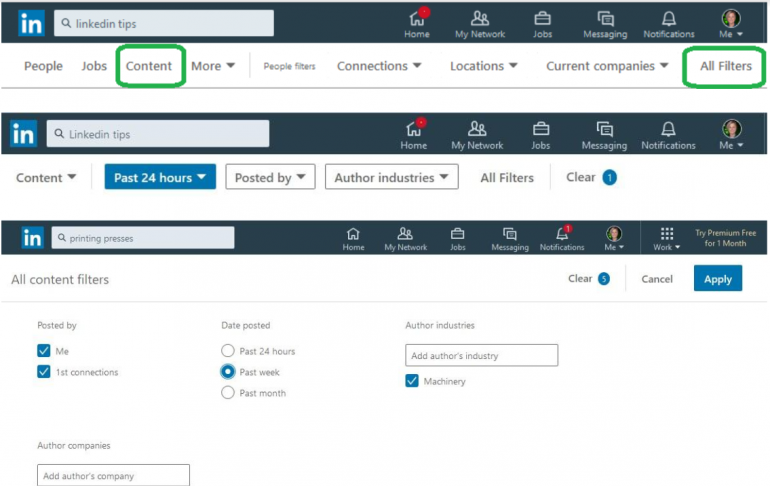The image size is (770, 486).
Task: Open My Network icon in the topmost navbar
Action: tap(480, 19)
